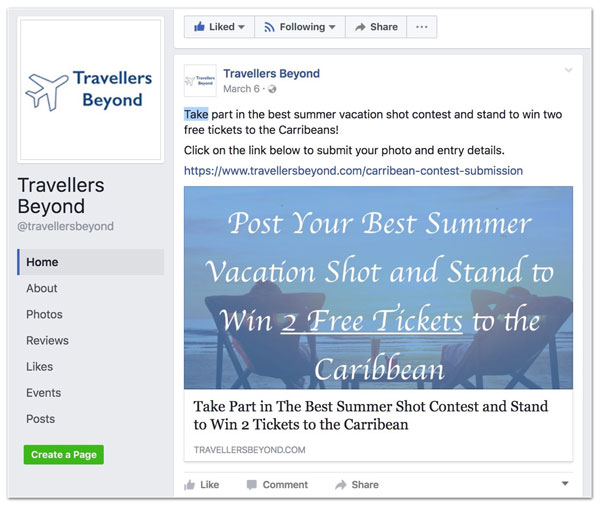Click the green Create a Page button
This screenshot has width=600, height=507.
(x=64, y=455)
